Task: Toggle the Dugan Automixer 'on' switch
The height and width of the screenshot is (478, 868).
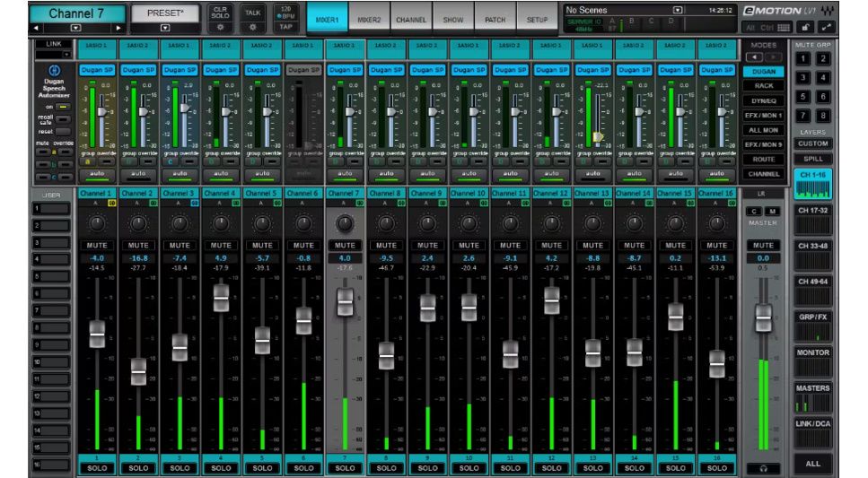Action: (64, 107)
